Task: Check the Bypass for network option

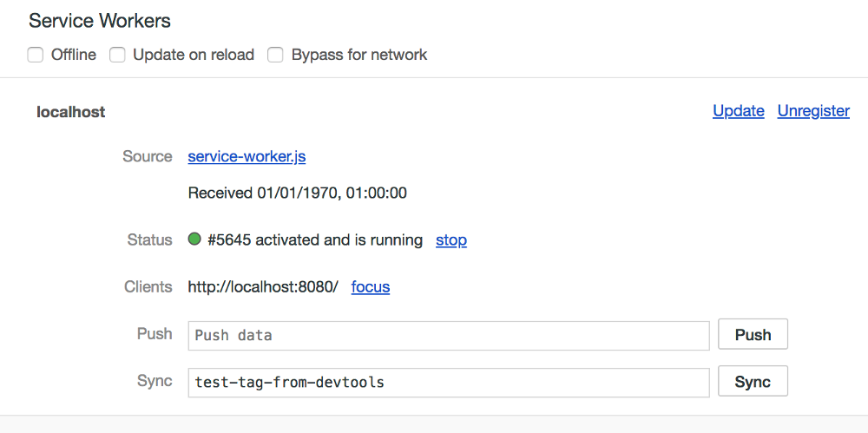Action: coord(276,55)
